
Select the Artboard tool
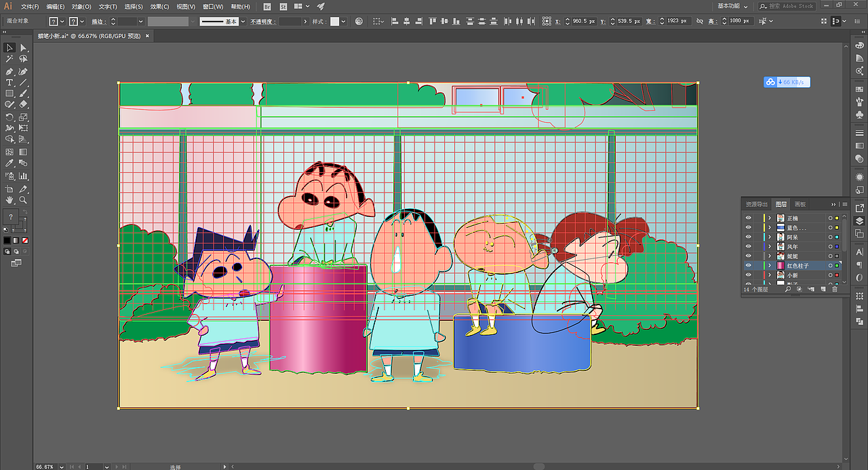[9, 189]
